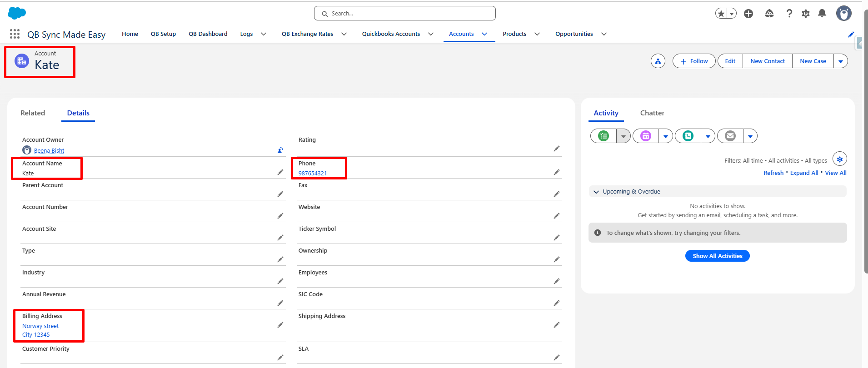868x368 pixels.
Task: Open the Beena Bisht owner link
Action: click(x=49, y=151)
